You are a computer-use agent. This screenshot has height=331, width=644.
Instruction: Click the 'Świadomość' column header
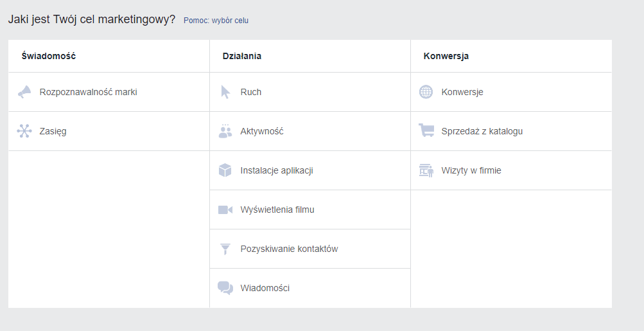pos(49,56)
